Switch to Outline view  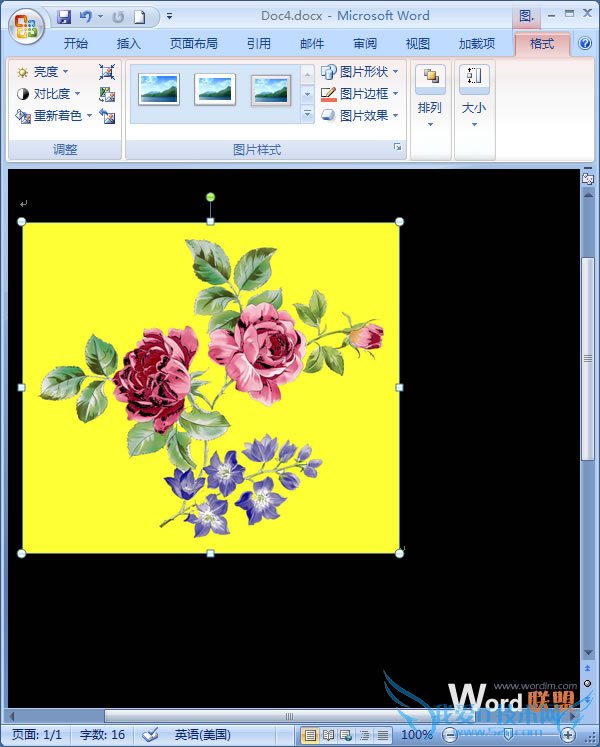click(364, 735)
